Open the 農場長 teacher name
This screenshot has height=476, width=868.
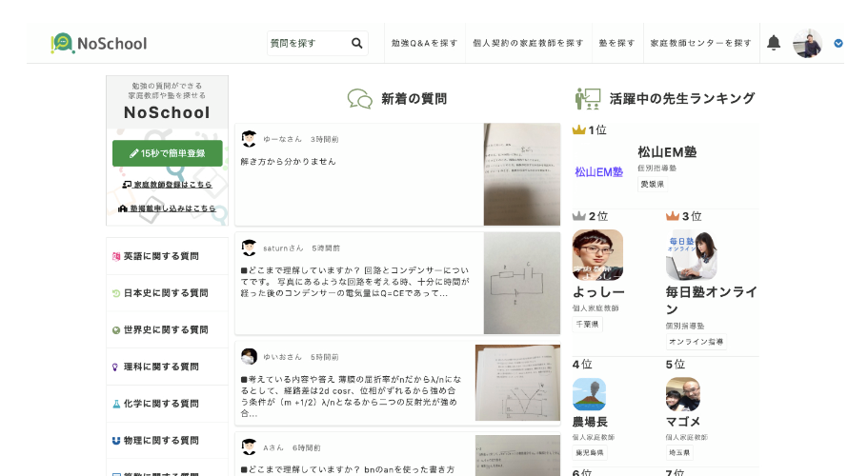coord(590,422)
